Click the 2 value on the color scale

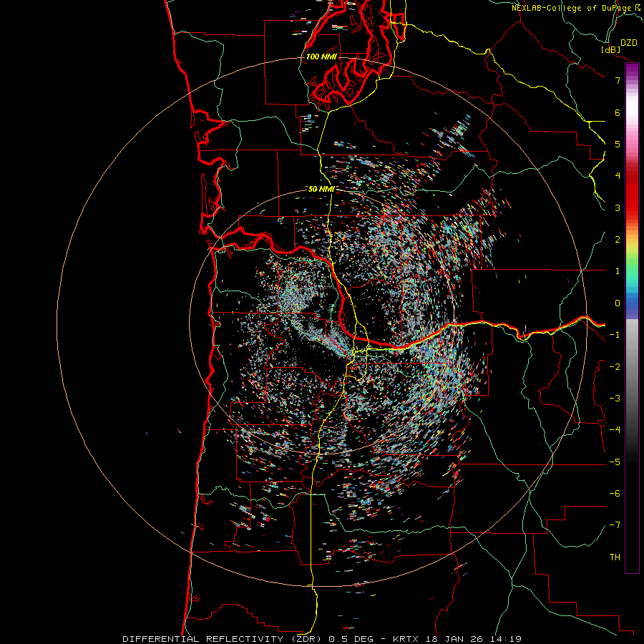point(618,240)
